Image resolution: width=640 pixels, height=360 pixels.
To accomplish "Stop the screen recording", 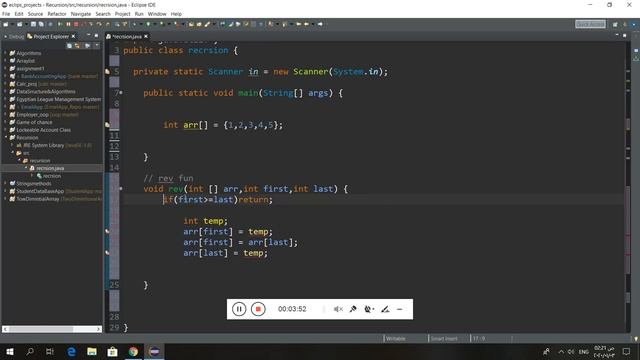I will [258, 309].
